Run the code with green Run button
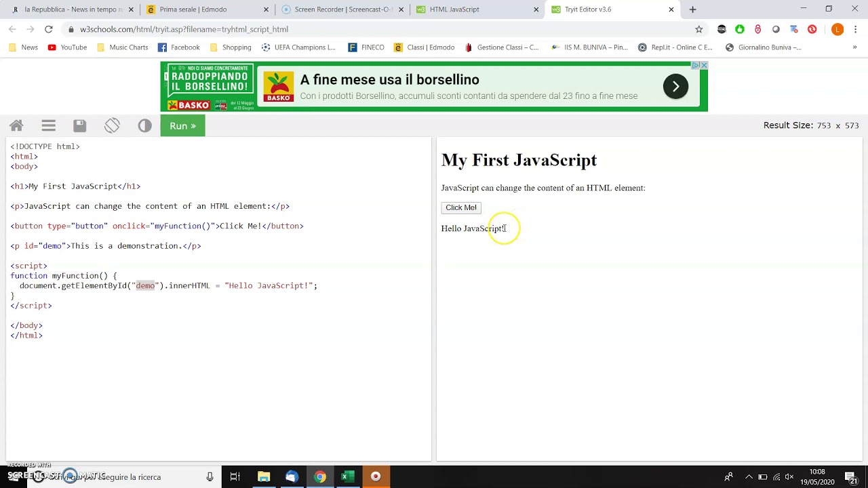The height and width of the screenshot is (488, 868). 182,125
